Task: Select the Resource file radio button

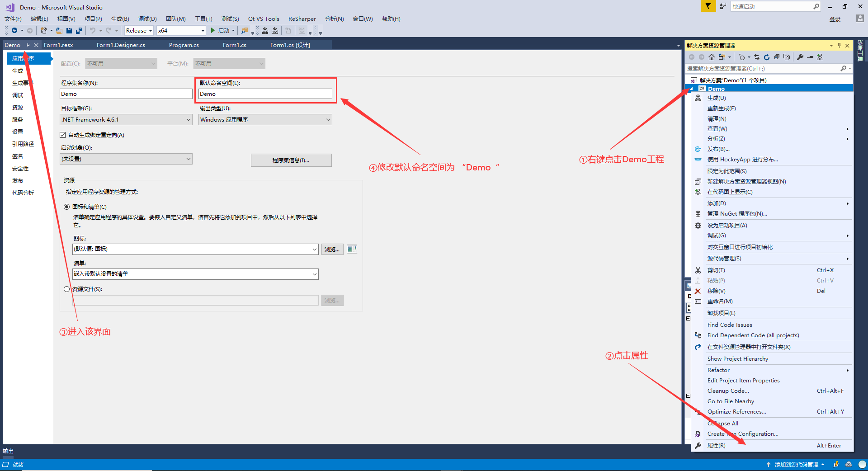Action: coord(67,289)
